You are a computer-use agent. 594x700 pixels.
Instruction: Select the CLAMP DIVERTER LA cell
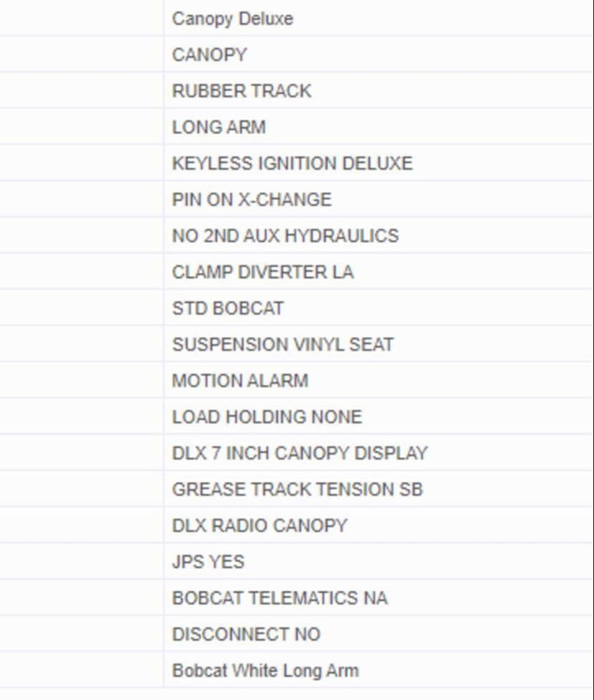pyautogui.click(x=263, y=272)
